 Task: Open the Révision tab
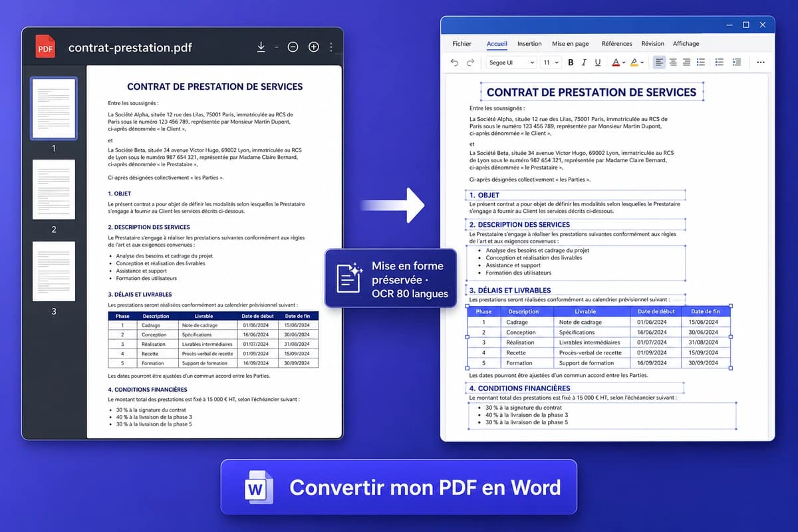click(x=653, y=44)
